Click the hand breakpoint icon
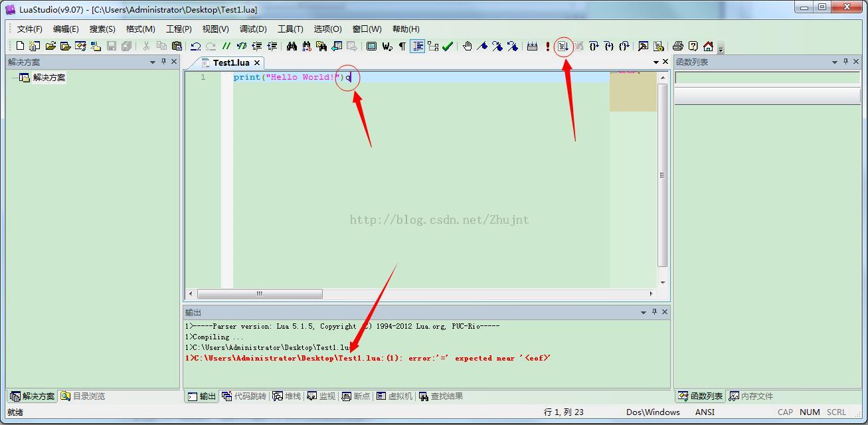 [x=468, y=46]
